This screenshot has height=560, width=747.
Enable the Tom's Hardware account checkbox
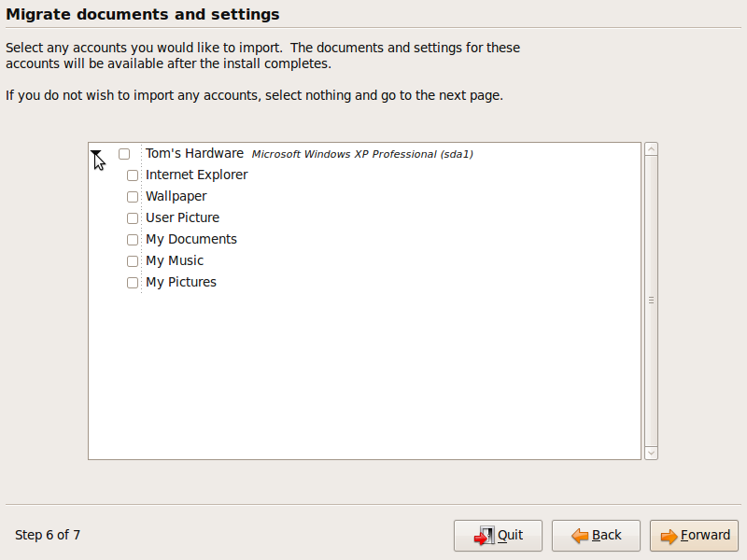(122, 153)
